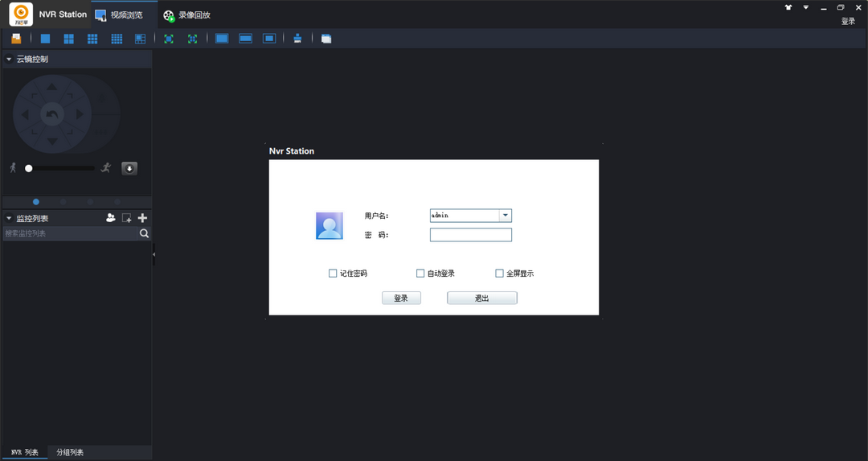Enable the 记住密码 checkbox
Screen dimensions: 868x461
pyautogui.click(x=333, y=274)
